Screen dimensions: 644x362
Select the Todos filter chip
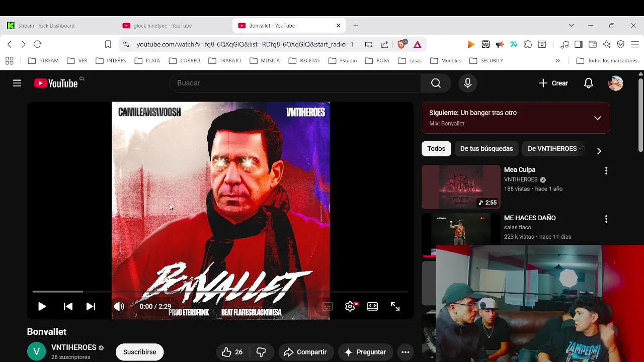coord(436,149)
